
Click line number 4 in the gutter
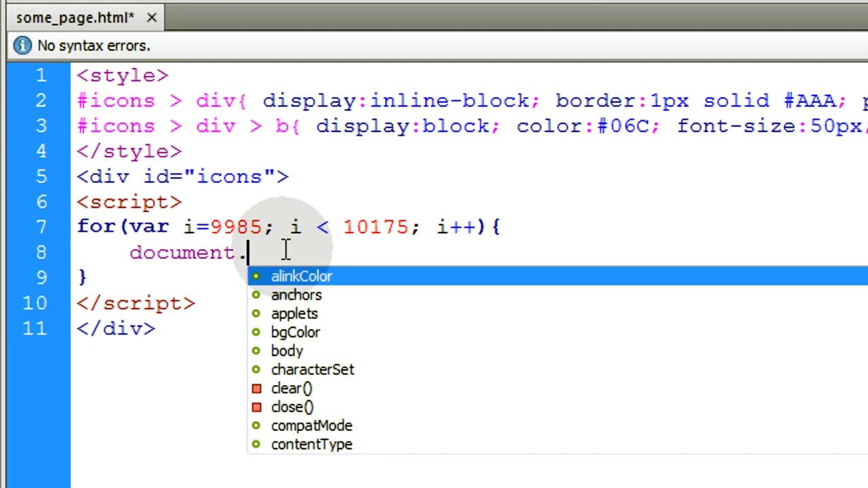[41, 151]
